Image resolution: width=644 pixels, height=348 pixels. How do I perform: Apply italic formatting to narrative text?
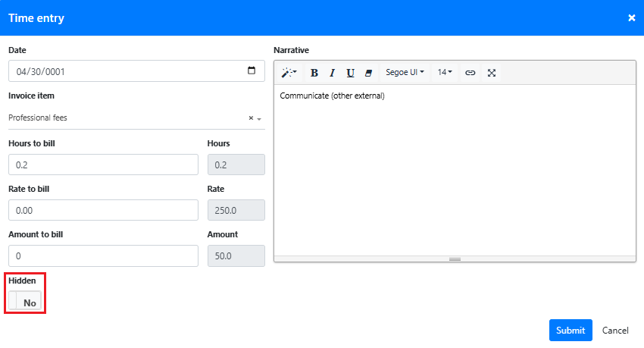332,73
